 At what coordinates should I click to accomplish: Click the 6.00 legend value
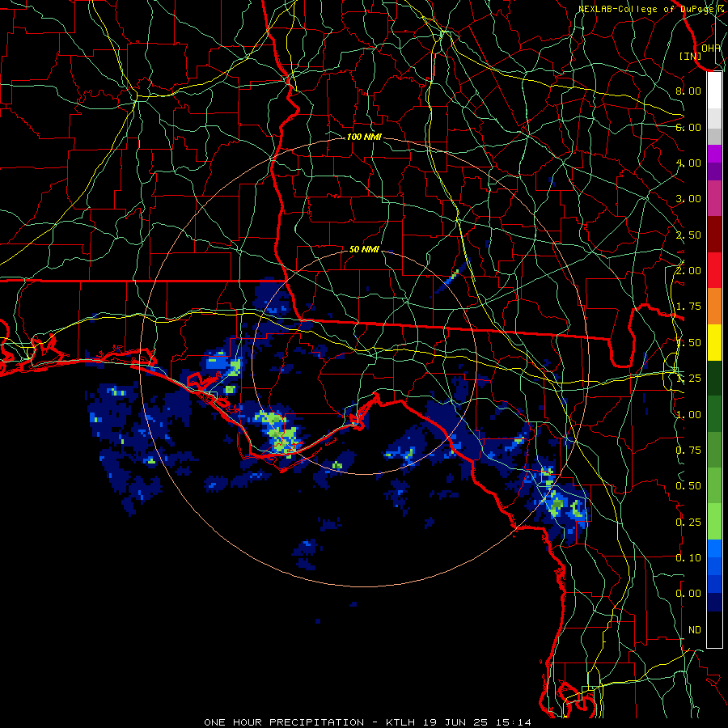click(688, 127)
